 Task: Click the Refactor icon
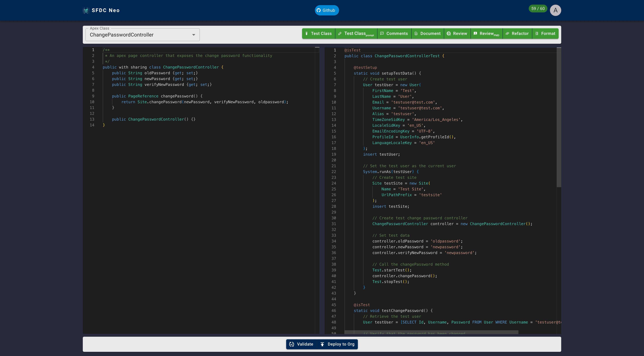point(507,33)
